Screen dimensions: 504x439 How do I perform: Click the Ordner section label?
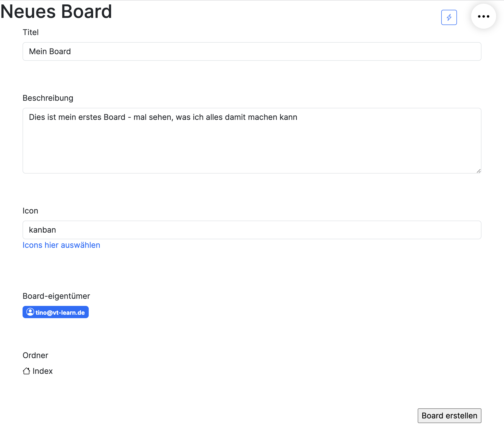click(35, 355)
